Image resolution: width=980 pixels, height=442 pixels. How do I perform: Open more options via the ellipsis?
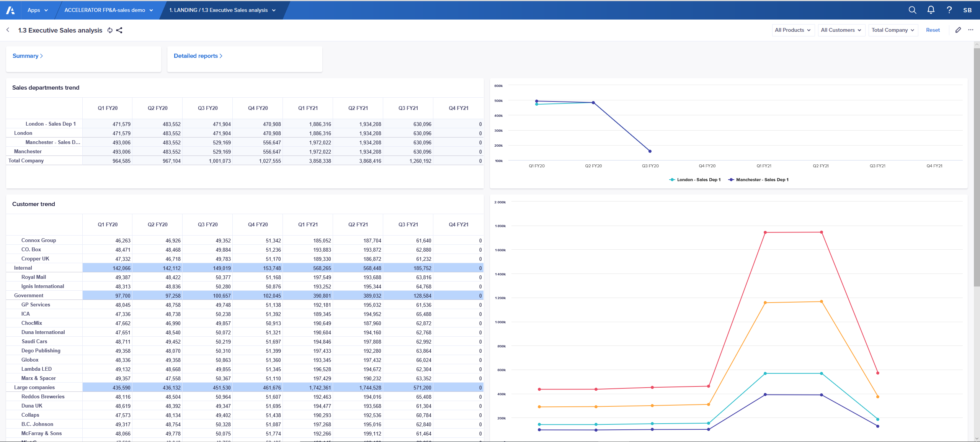coord(971,30)
